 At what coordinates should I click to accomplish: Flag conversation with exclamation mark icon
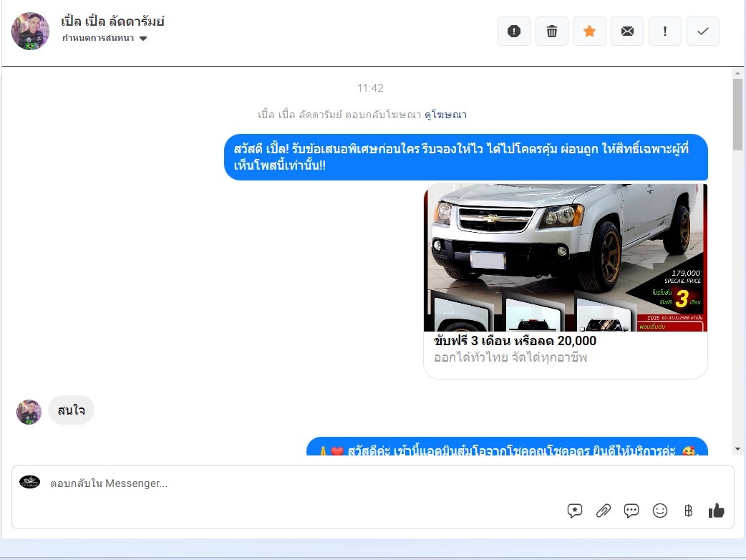[x=665, y=32]
